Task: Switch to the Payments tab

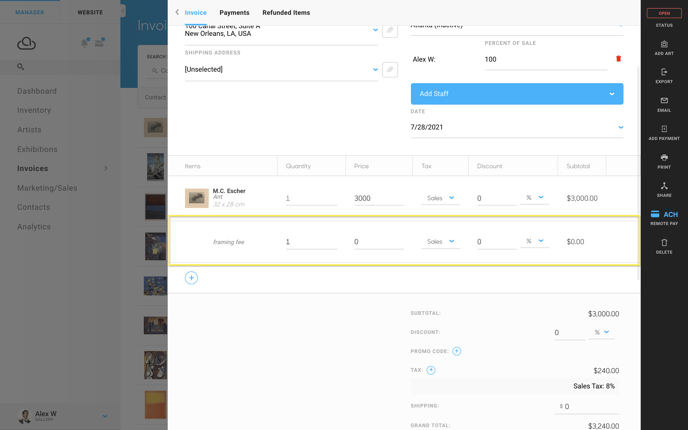Action: pyautogui.click(x=234, y=13)
